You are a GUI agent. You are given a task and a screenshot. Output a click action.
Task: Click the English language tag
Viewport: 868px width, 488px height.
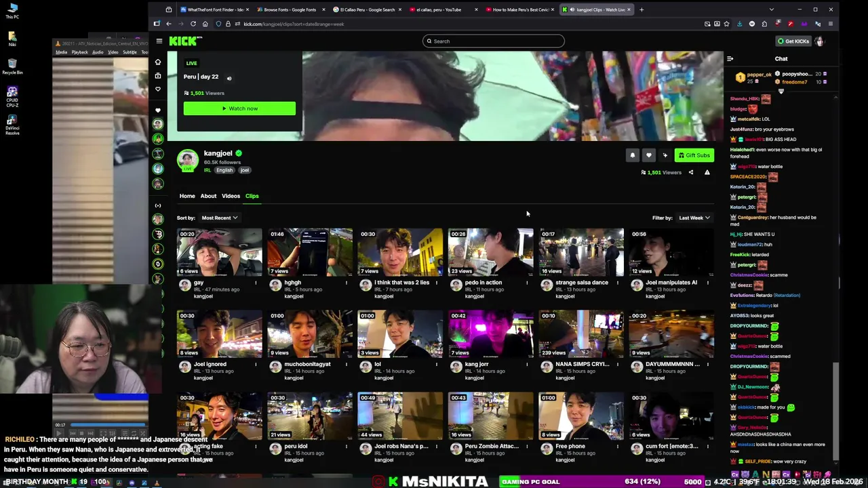pos(224,170)
